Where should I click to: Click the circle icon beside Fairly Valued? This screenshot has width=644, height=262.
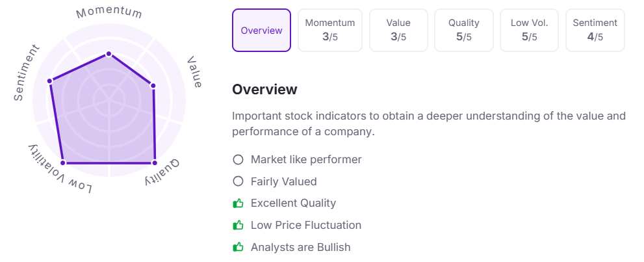pos(238,181)
